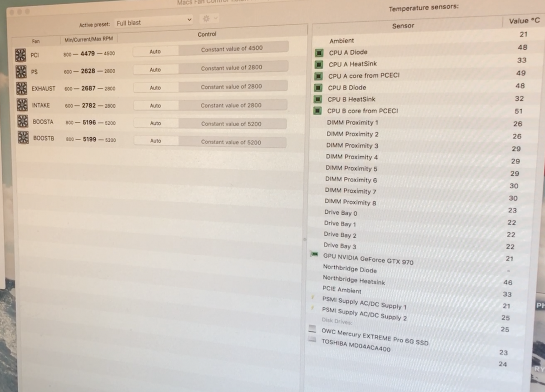Viewport: 545px width, 392px height.
Task: Enable Auto control for BOOSTA fan
Action: click(156, 123)
